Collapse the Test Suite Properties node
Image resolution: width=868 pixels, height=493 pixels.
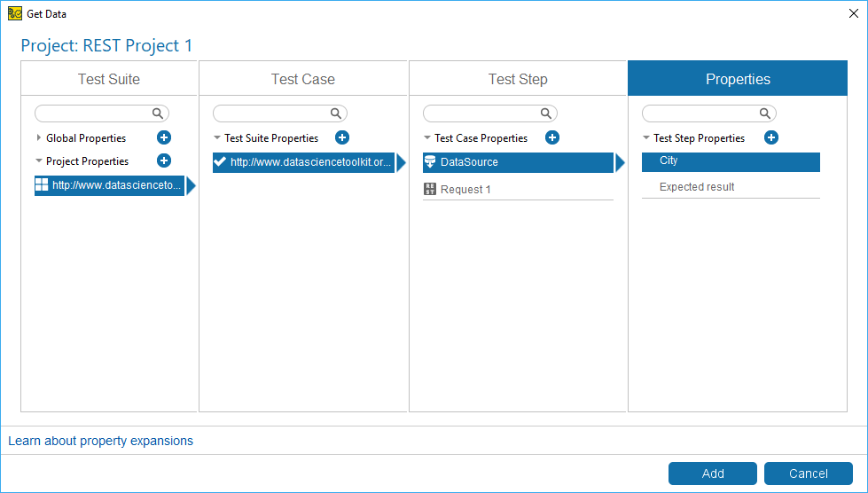pos(217,138)
